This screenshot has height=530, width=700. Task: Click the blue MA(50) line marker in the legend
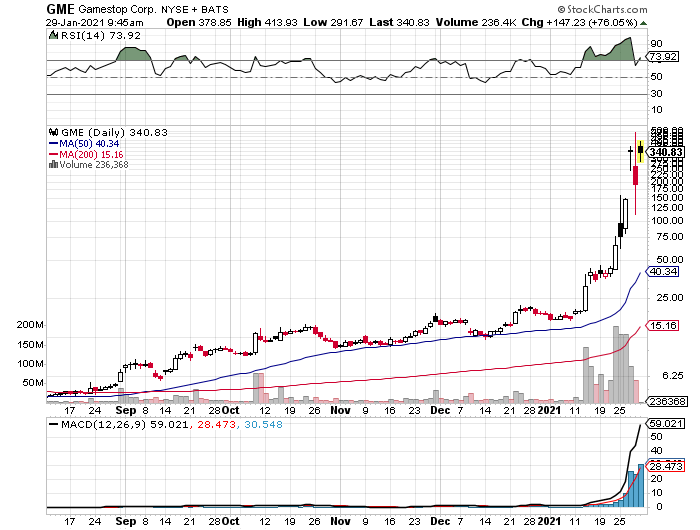53,144
